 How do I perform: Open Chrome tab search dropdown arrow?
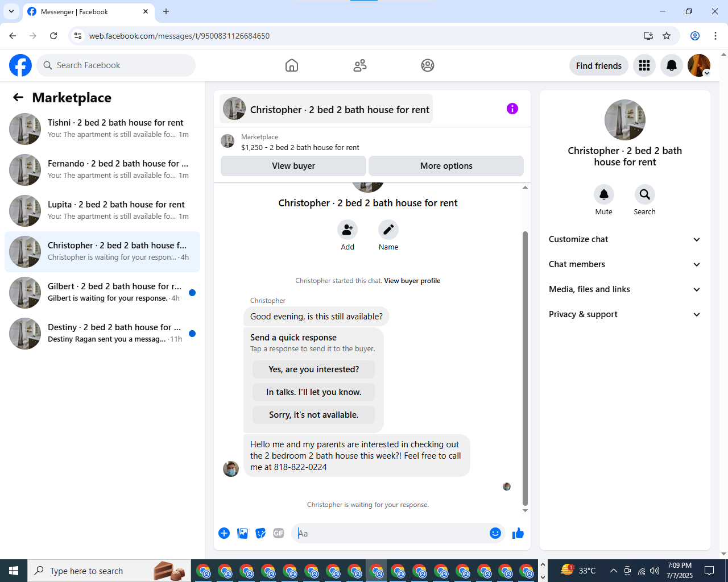coord(11,11)
